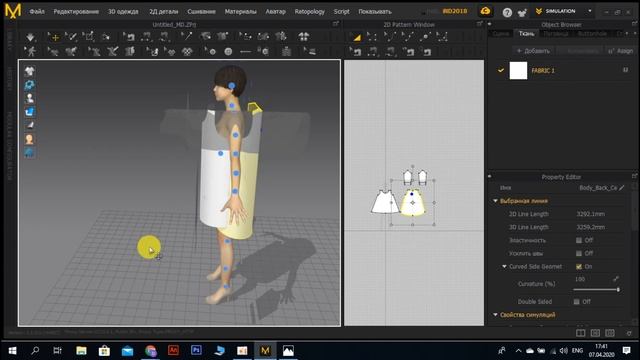Open File Explorer from the taskbar
This screenshot has width=640, height=360.
click(x=81, y=350)
